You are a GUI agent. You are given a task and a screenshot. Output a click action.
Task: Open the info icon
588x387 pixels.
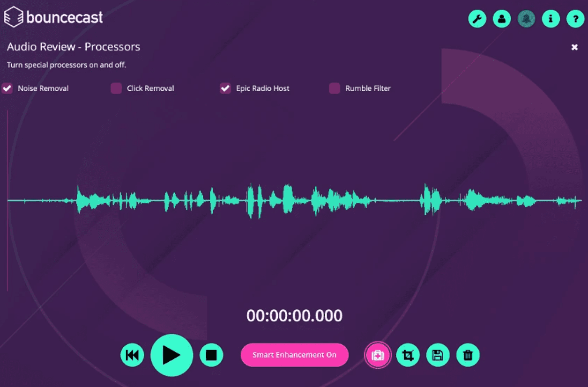point(551,19)
